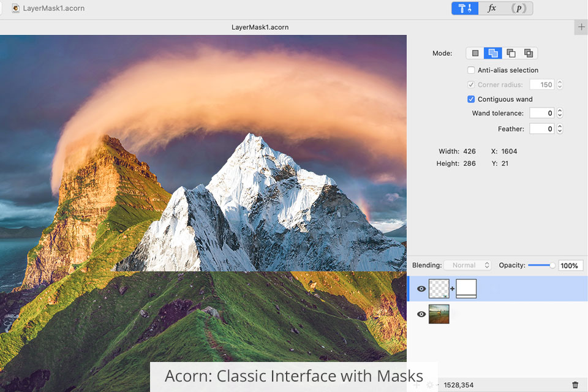Switch to the (p) palette tab
The image size is (588, 392).
[x=519, y=8]
